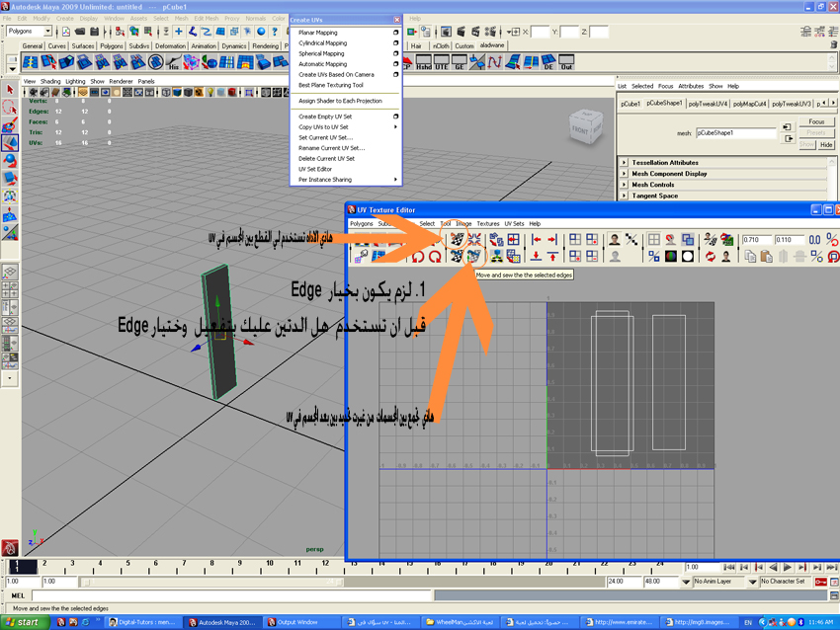The width and height of the screenshot is (840, 630).
Task: Choose Automatic Mapping menu entry
Action: coord(322,64)
